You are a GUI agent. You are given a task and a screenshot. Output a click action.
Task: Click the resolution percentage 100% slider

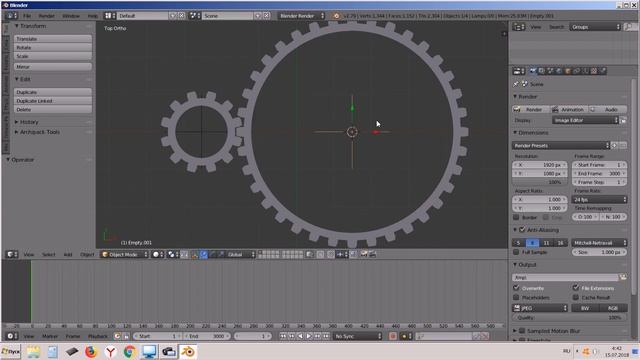tap(540, 182)
